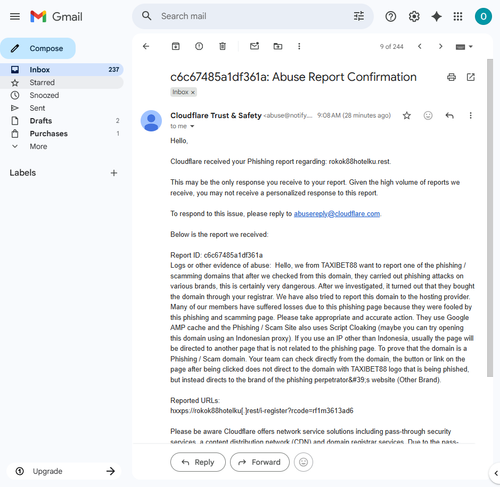
Task: Click the Gmail logo
Action: (56, 16)
